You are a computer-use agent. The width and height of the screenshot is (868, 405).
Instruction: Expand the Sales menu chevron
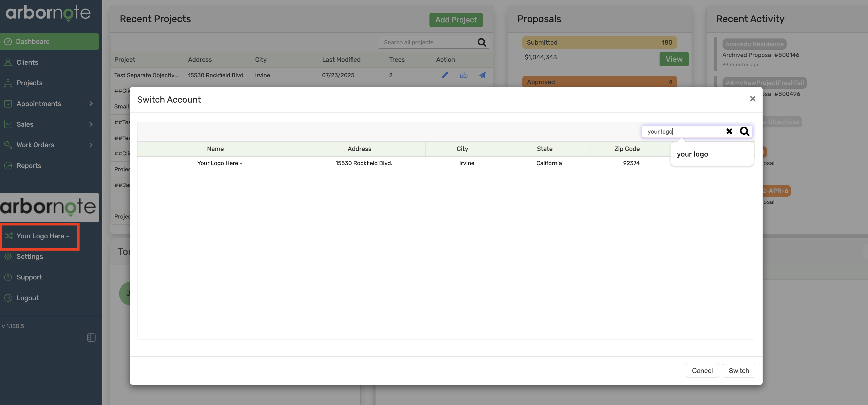(x=91, y=124)
